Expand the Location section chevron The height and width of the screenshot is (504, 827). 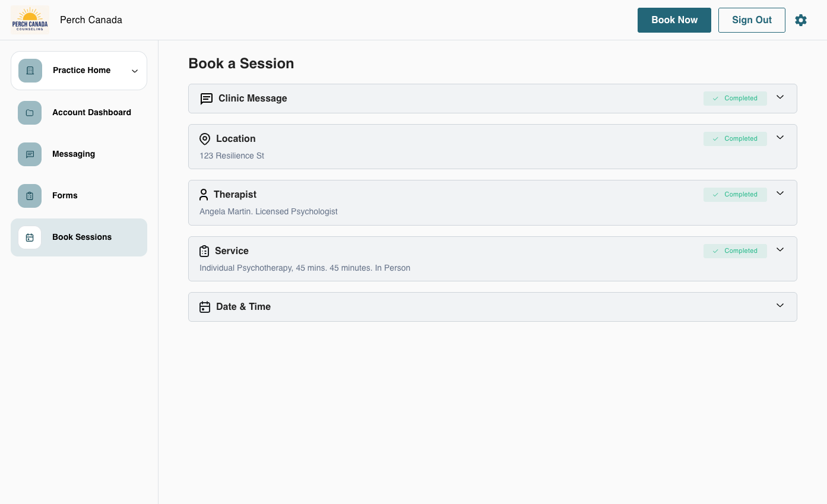point(780,138)
